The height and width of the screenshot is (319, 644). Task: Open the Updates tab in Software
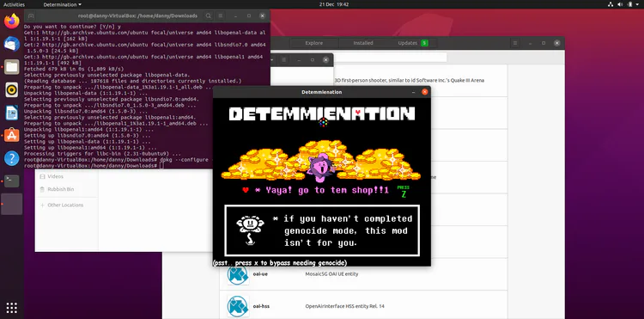(412, 43)
